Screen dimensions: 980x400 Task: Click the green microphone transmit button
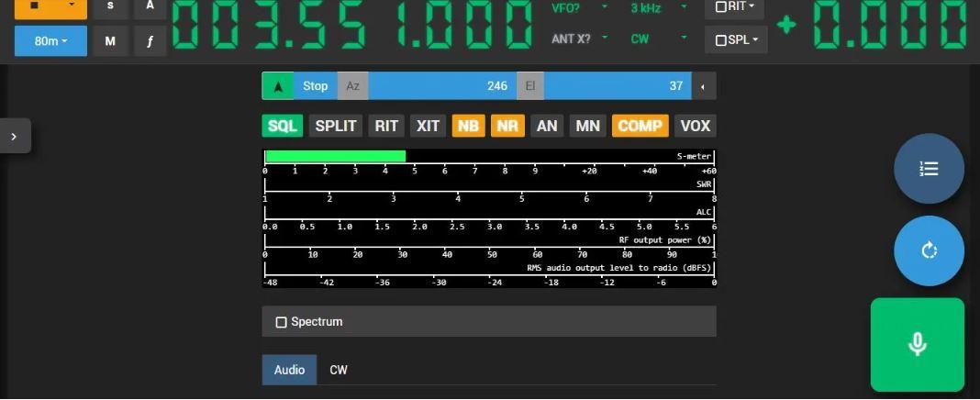(x=917, y=344)
